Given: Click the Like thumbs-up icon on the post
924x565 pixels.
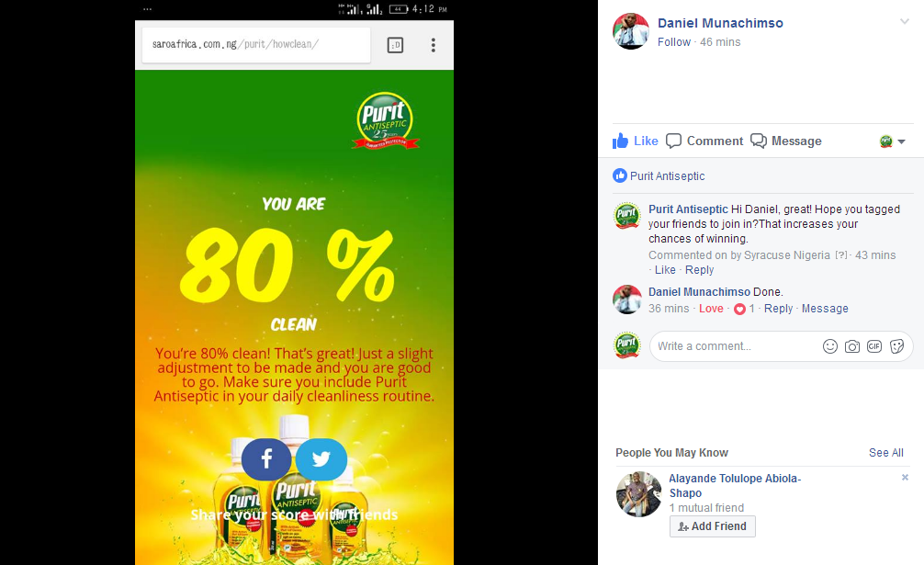Looking at the screenshot, I should click(620, 141).
